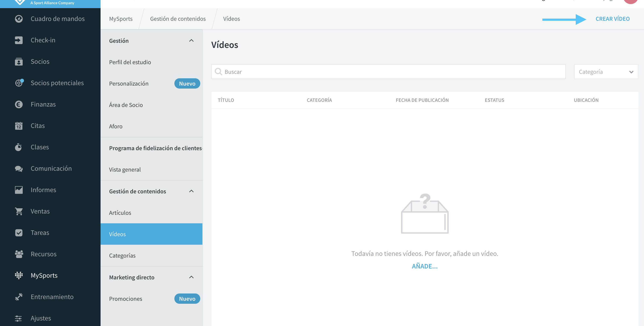Open Clases in the sidebar
The width and height of the screenshot is (644, 326).
click(50, 147)
